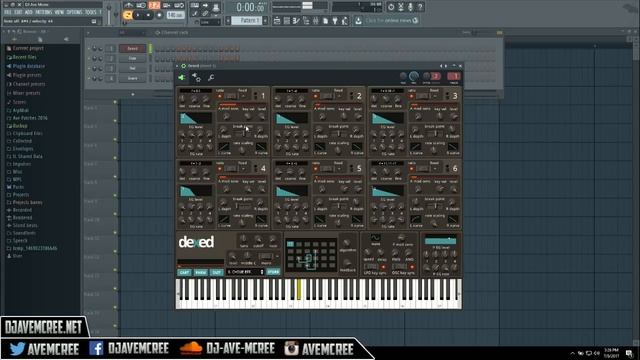
Task: Open EDIT menu
Action: [x=18, y=12]
